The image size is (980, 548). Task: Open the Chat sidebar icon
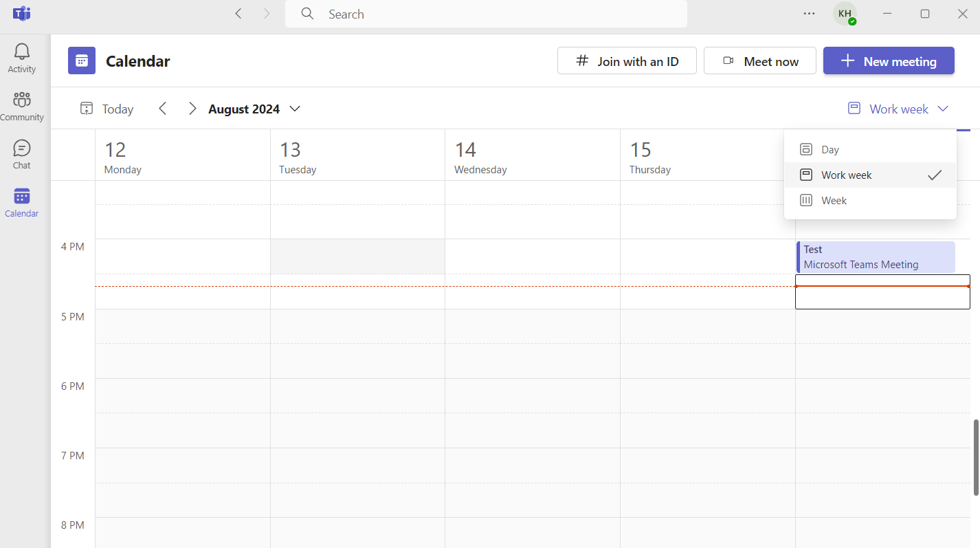click(22, 154)
